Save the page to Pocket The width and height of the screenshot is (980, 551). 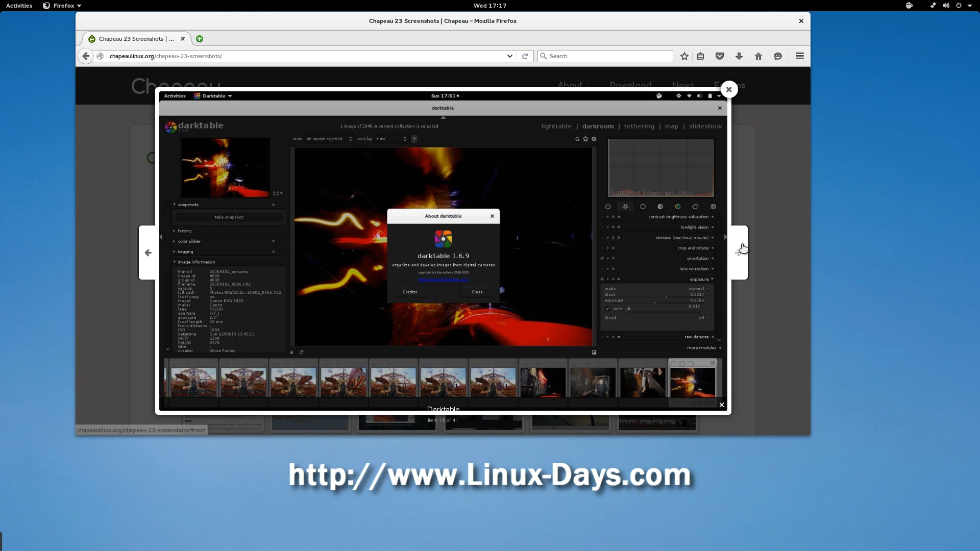tap(720, 56)
